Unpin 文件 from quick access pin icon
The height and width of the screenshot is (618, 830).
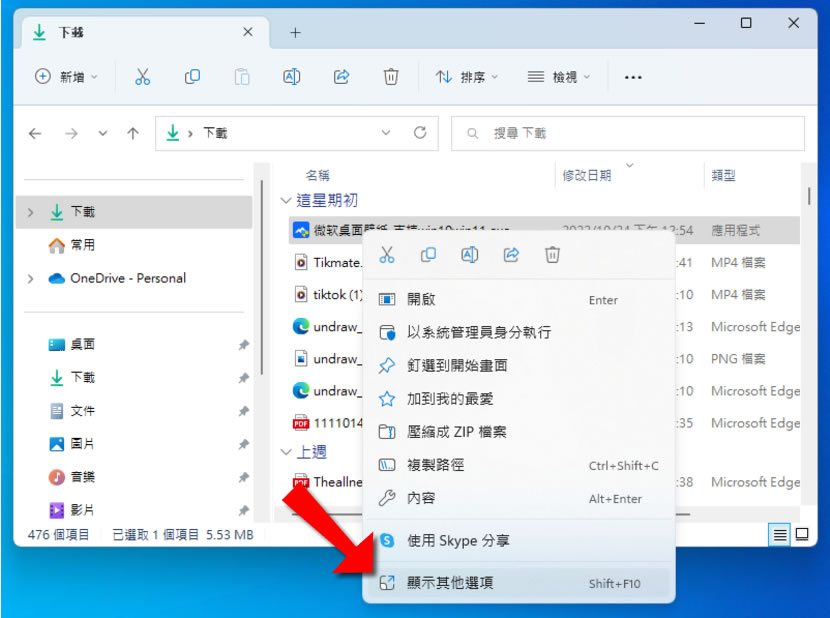243,411
